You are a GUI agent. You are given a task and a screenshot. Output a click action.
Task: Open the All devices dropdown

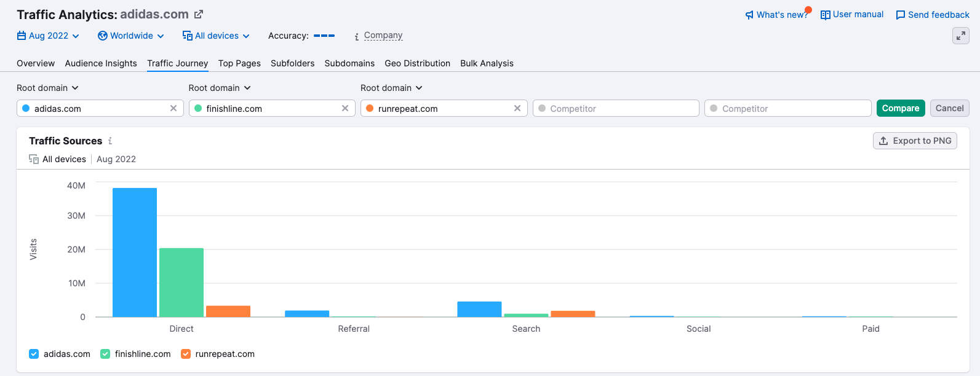[216, 36]
